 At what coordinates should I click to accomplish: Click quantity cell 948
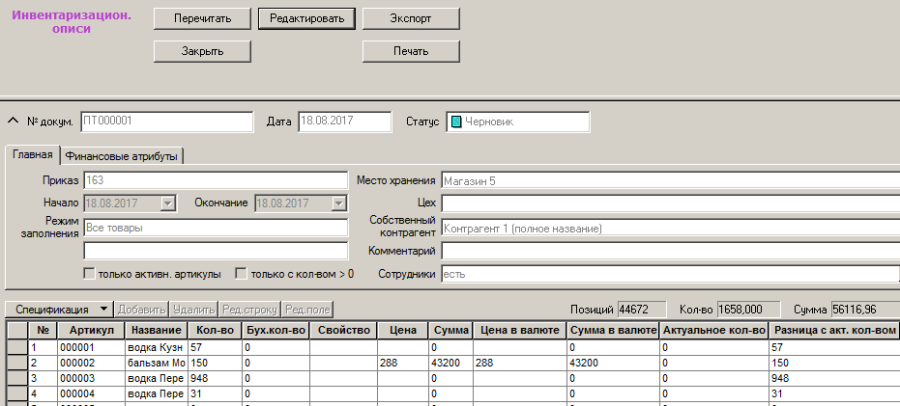[x=215, y=378]
